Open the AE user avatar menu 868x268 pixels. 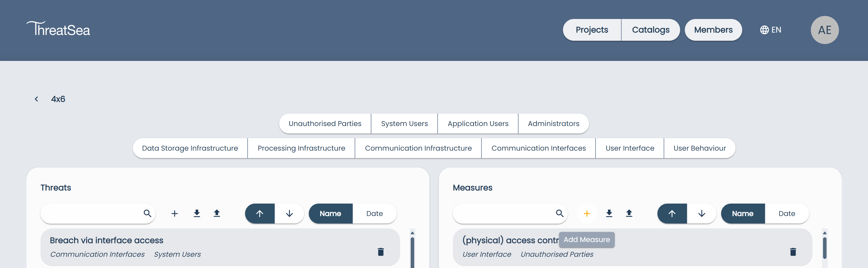click(824, 30)
